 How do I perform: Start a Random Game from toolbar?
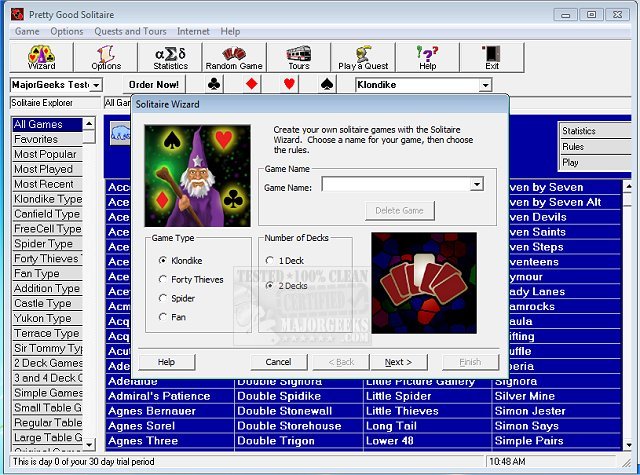point(234,58)
